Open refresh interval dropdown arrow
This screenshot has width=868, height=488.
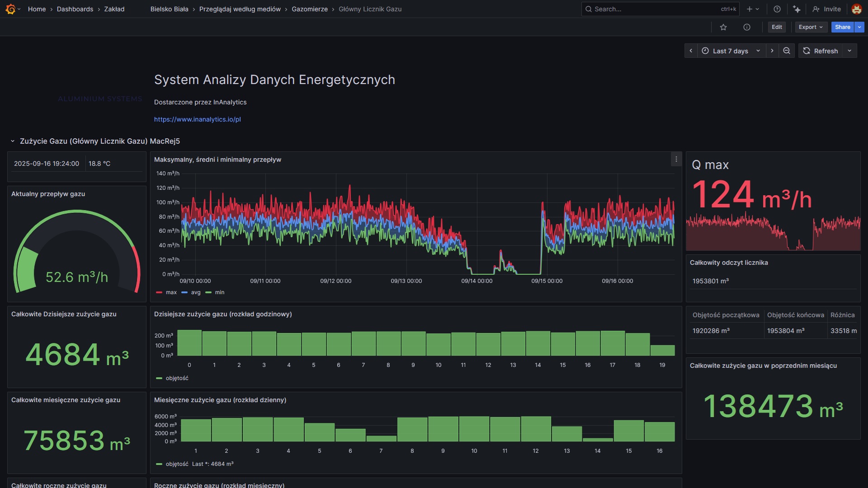click(x=849, y=51)
